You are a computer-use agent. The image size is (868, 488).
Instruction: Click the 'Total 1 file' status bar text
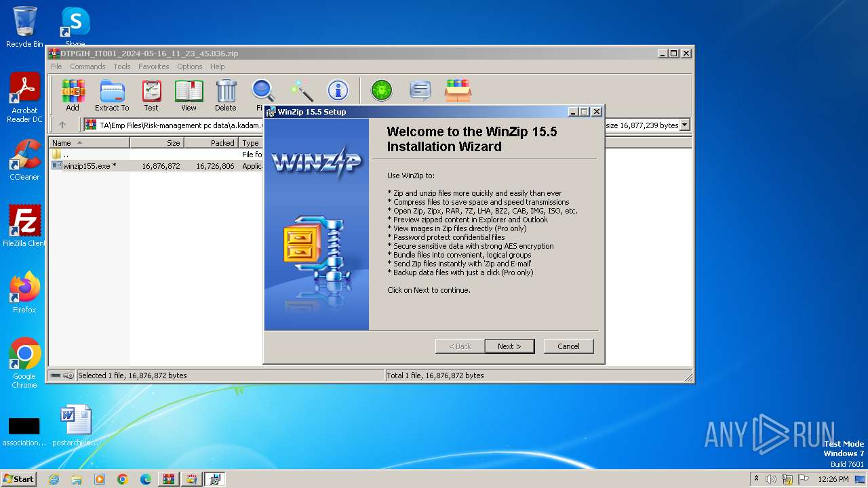(x=435, y=375)
